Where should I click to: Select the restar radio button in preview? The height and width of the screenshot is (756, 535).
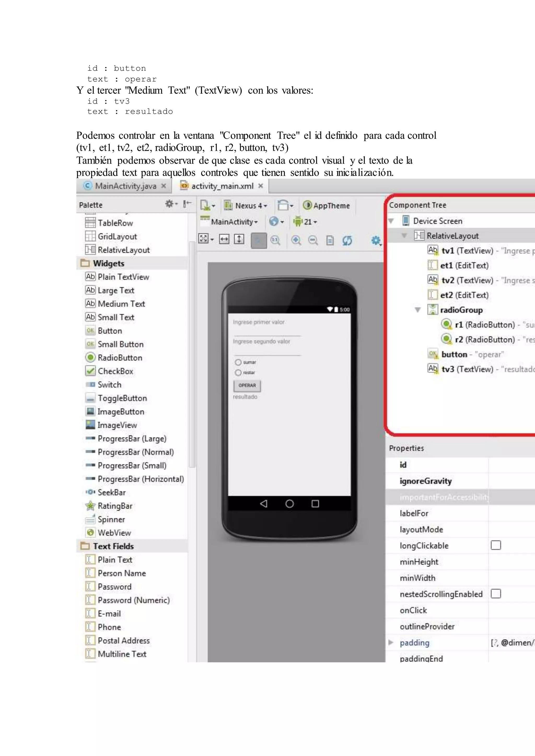point(238,373)
